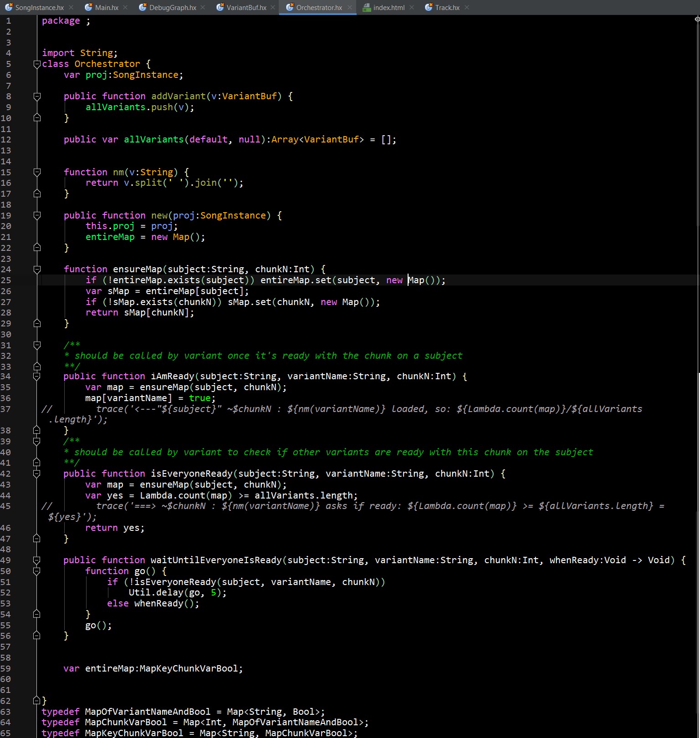700x738 pixels.
Task: Click the Haxe file icon on Main.hx tab
Action: pos(89,7)
